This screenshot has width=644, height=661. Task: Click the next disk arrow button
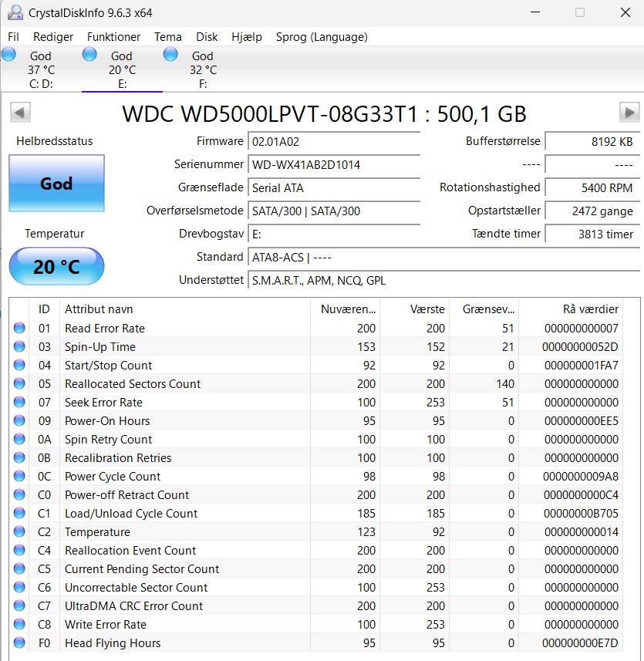[x=629, y=113]
